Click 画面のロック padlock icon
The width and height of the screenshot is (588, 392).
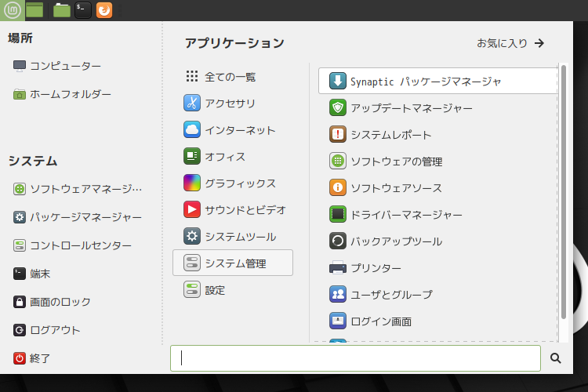point(20,302)
